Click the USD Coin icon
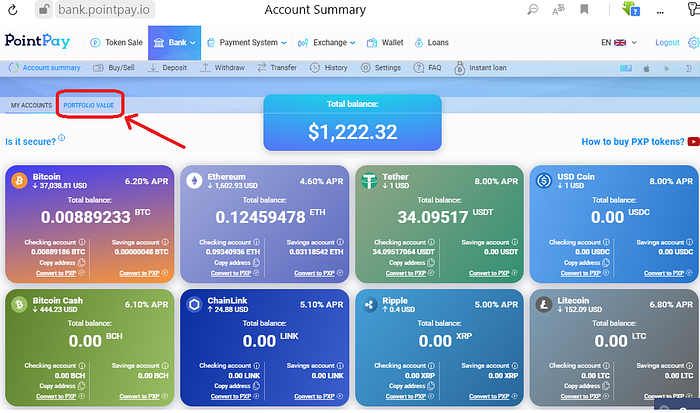Viewport: 700px width, 413px height. [x=544, y=181]
